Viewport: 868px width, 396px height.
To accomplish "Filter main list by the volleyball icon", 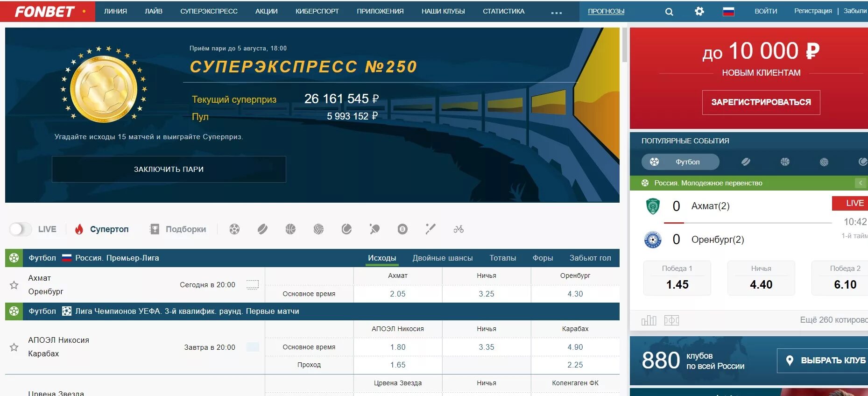I will pos(318,229).
